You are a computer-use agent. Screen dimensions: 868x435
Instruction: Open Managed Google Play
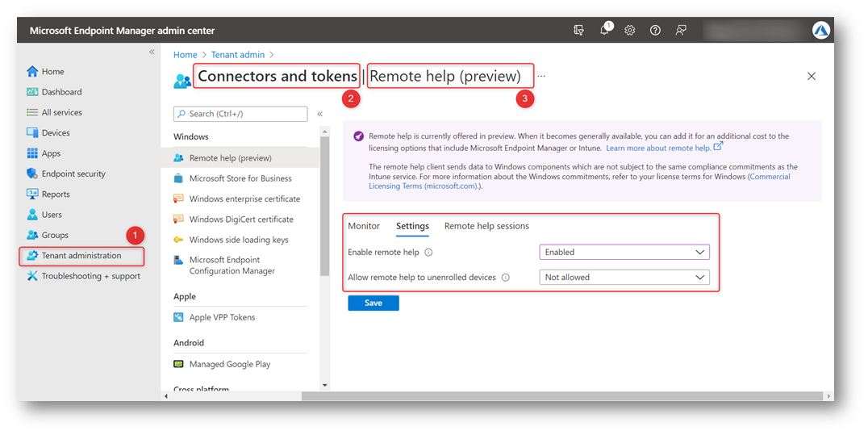[230, 364]
